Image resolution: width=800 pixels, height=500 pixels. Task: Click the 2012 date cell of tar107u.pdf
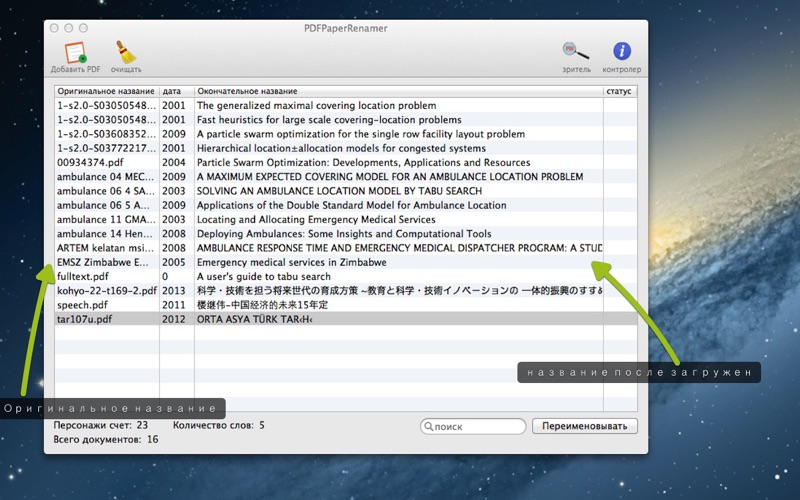[x=173, y=320]
